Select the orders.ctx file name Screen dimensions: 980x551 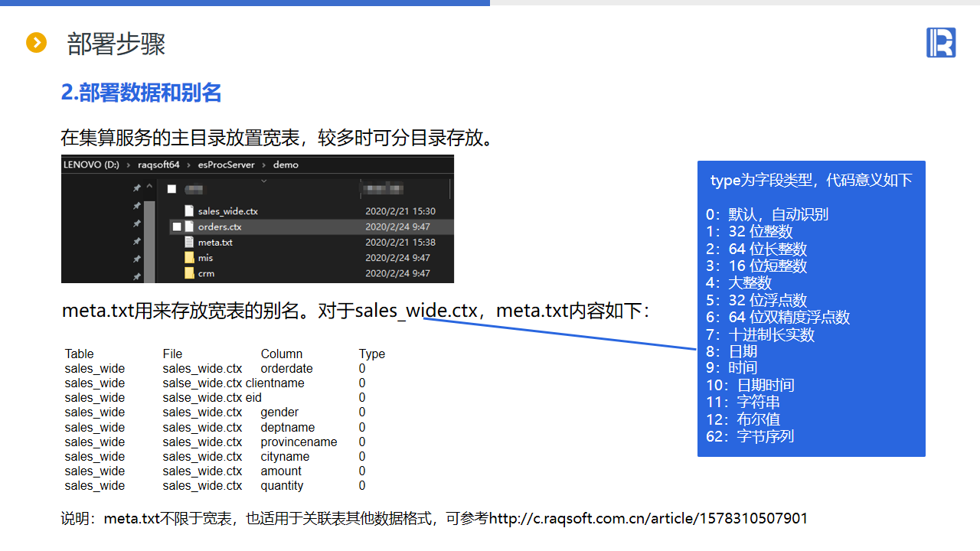click(220, 227)
